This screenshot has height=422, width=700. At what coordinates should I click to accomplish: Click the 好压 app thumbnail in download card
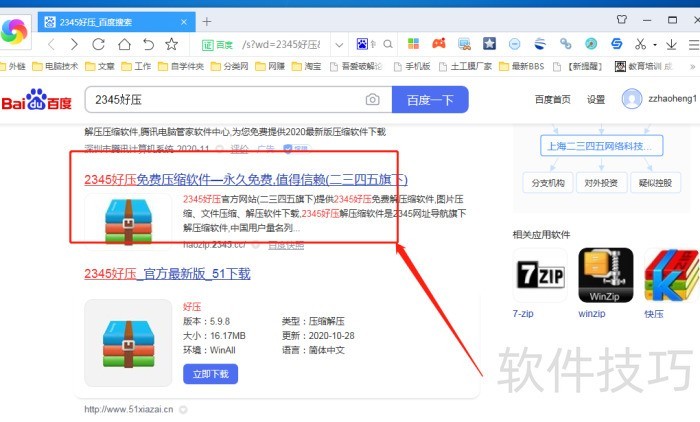click(x=128, y=343)
